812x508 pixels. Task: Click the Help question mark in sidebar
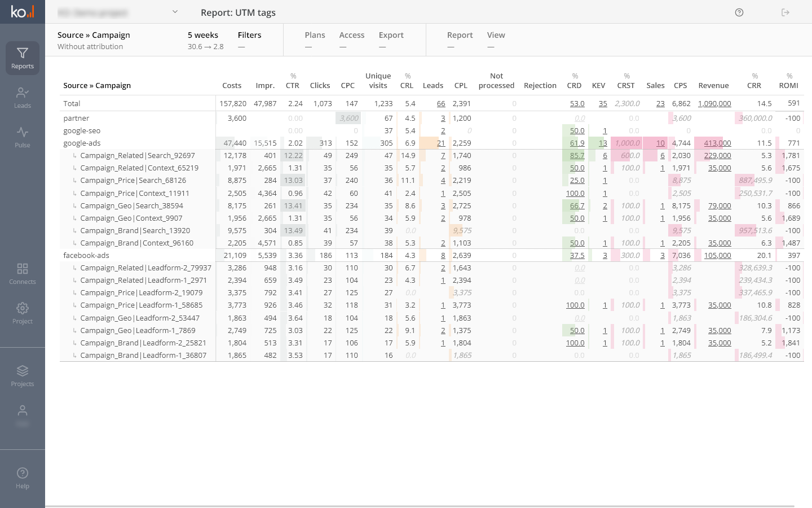23,478
